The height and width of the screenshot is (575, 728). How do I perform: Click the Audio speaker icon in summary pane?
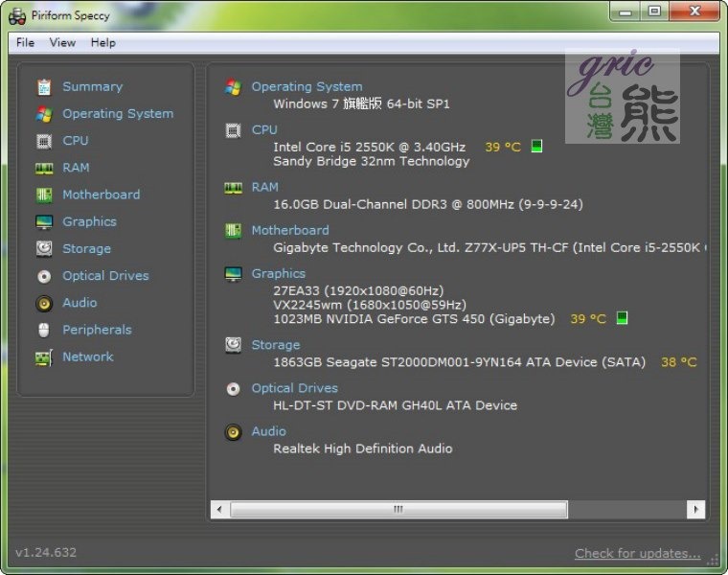[233, 432]
